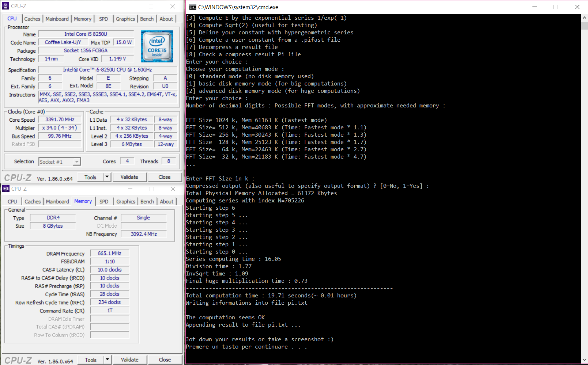
Task: Click the Single channel value
Action: click(x=144, y=218)
